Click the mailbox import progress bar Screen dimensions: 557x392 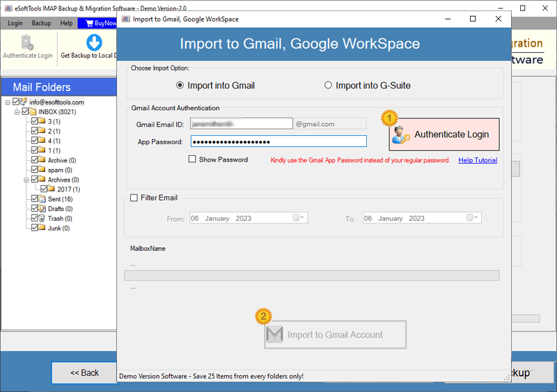click(x=311, y=276)
